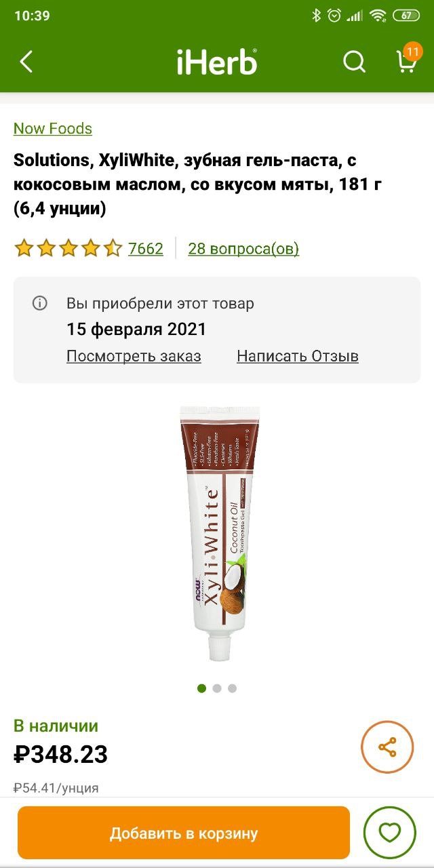The width and height of the screenshot is (434, 868).
Task: Tap the back arrow in header
Action: tap(26, 62)
